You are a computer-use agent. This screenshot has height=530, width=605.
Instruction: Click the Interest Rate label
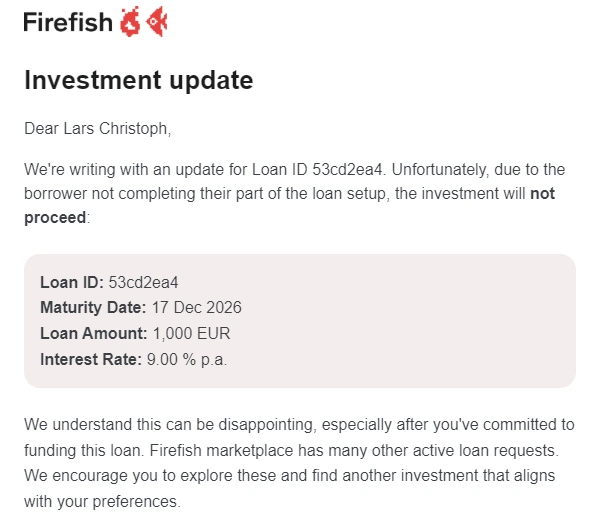91,360
